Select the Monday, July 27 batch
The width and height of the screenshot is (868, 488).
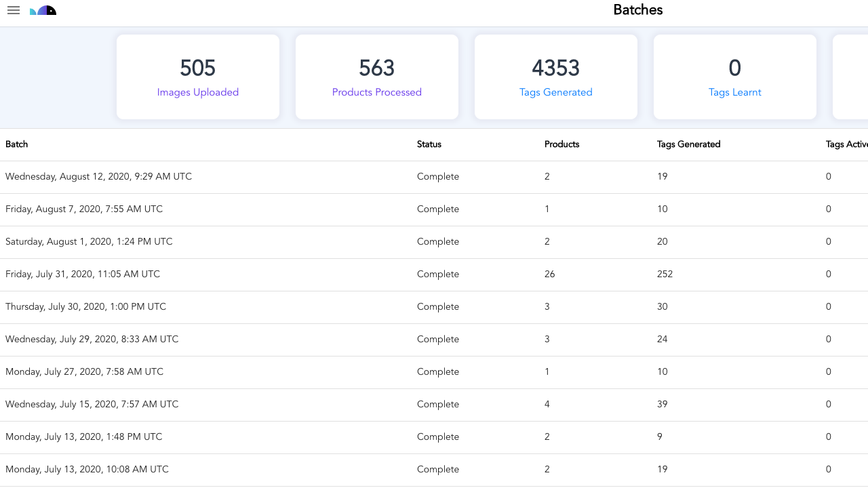pyautogui.click(x=85, y=372)
